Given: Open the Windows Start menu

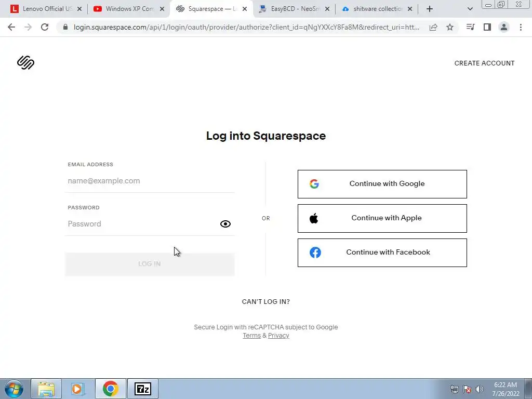Looking at the screenshot, I should point(14,389).
